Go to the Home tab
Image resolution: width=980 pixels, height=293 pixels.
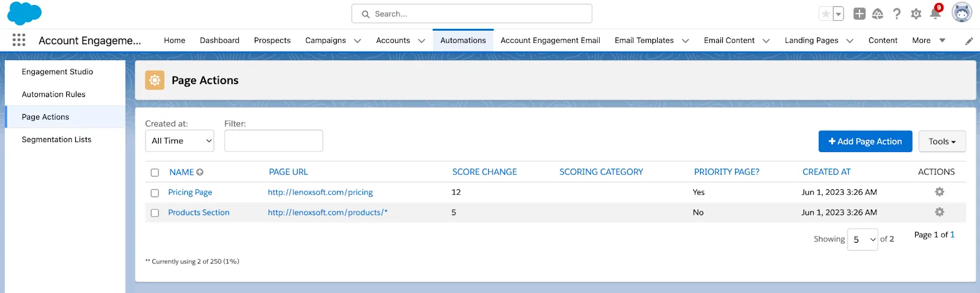[x=175, y=40]
